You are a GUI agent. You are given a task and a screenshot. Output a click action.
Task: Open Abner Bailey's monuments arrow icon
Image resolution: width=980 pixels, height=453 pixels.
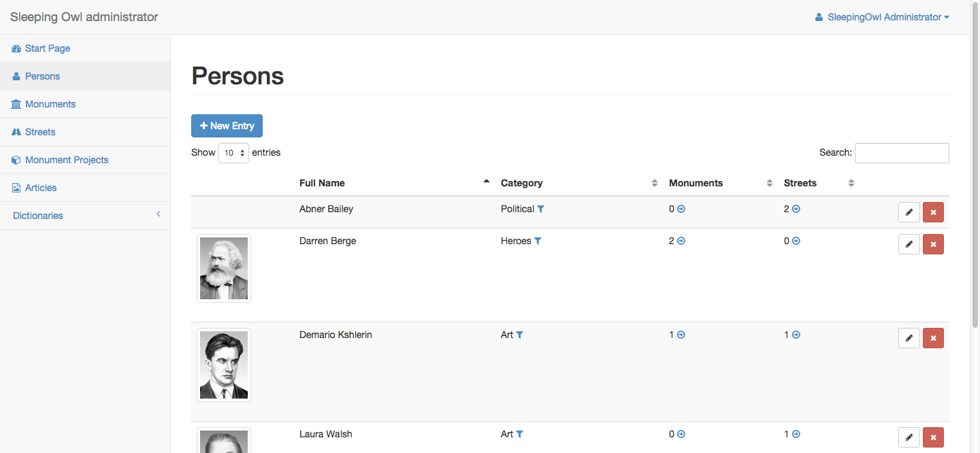pyautogui.click(x=681, y=209)
